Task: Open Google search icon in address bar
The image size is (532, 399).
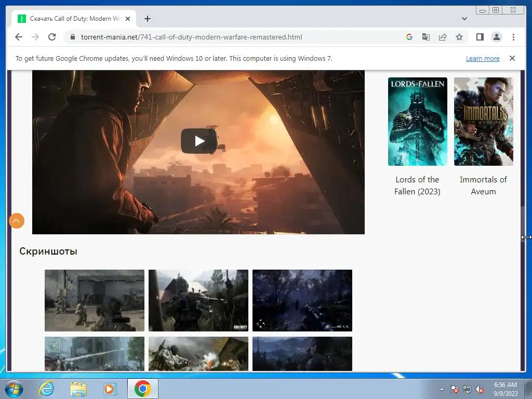Action: (409, 37)
